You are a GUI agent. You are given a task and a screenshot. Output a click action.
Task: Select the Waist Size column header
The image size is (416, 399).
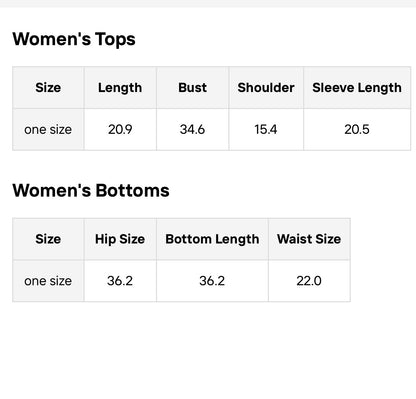309,239
